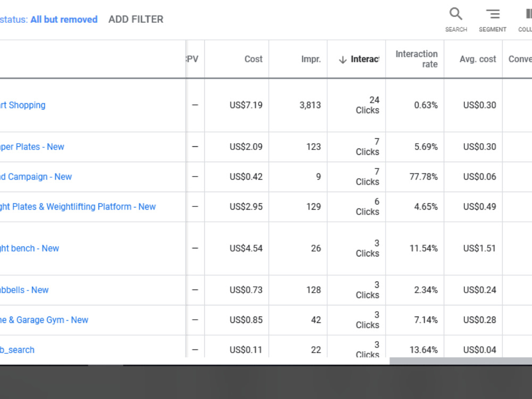Image resolution: width=532 pixels, height=399 pixels.
Task: Select cost value US$0.11
Action: click(246, 350)
